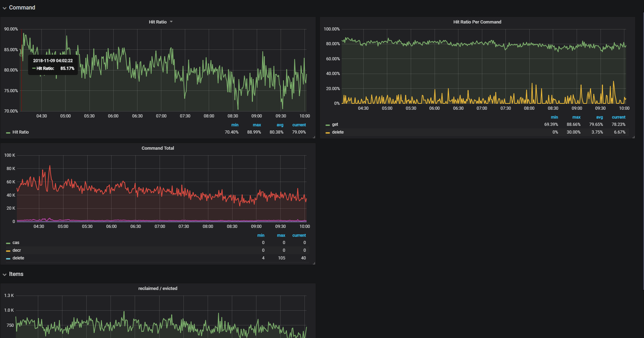Open the Hit Ratio Per Command panel title
This screenshot has height=338, width=644.
(x=477, y=22)
